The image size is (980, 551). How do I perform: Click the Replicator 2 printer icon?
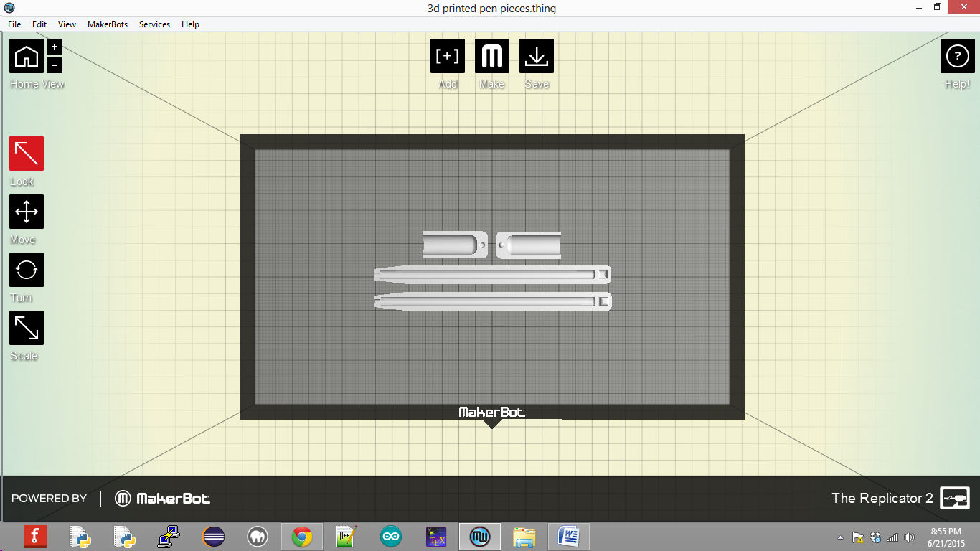pyautogui.click(x=955, y=498)
